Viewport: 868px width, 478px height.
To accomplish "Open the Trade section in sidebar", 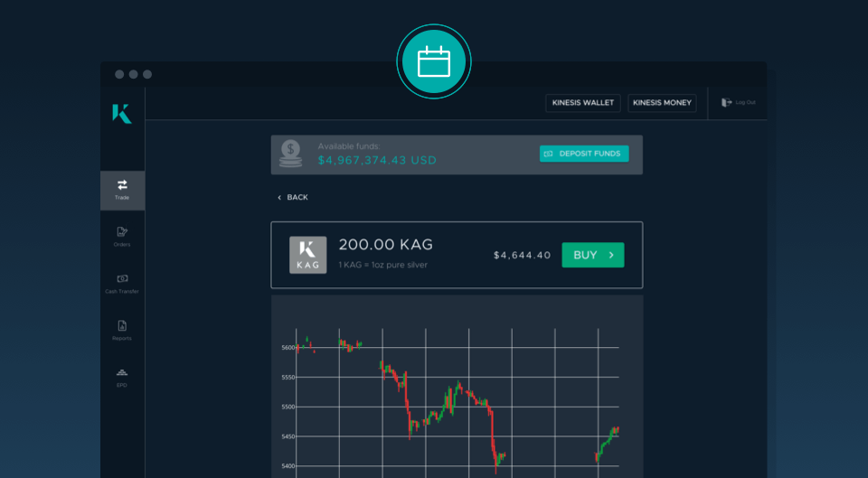I will tap(122, 191).
